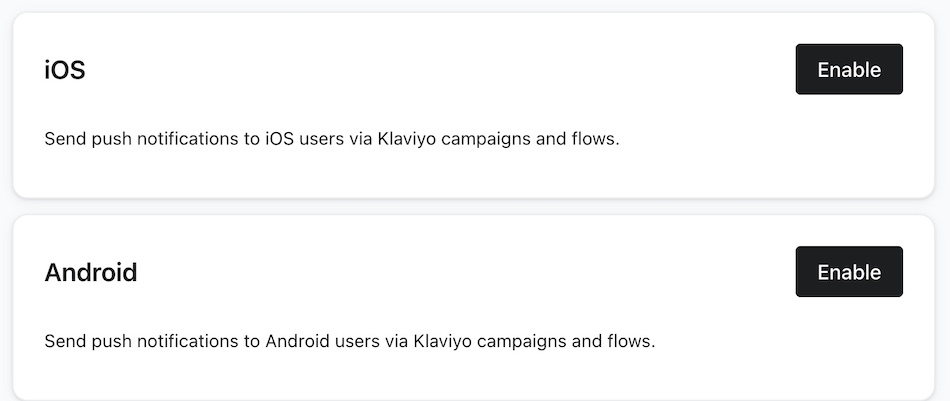Select the iOS section heading
950x401 pixels.
point(65,70)
